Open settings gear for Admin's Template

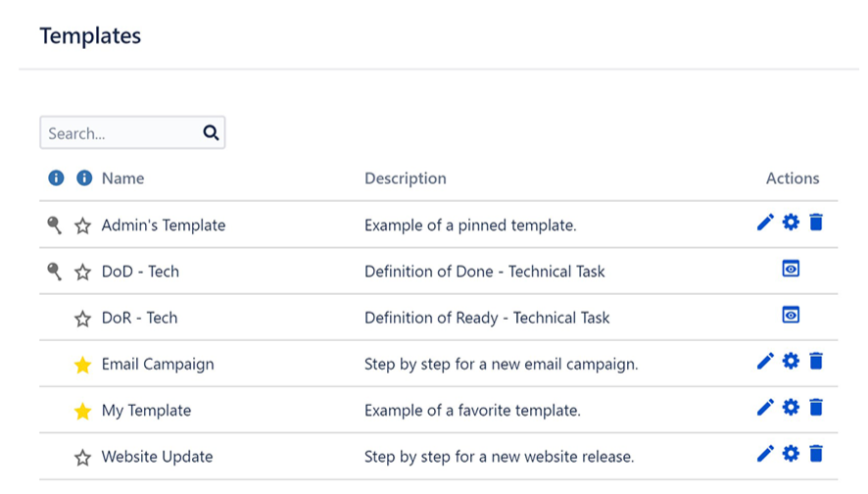coord(791,222)
